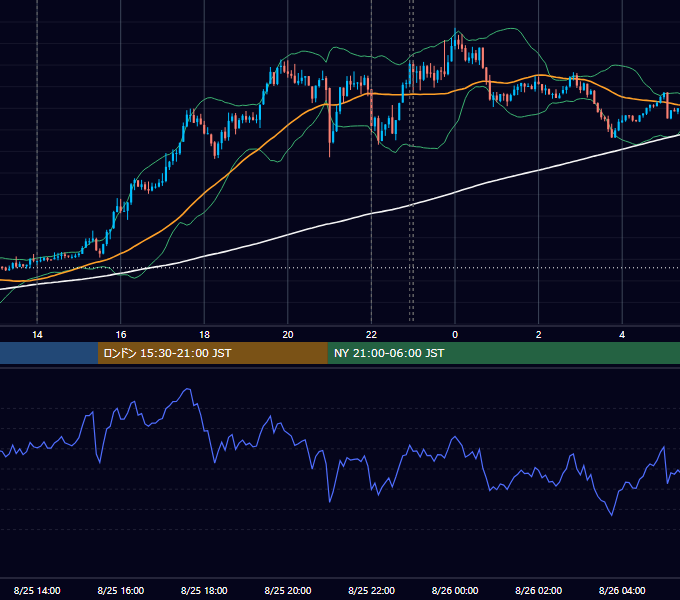Click hour label 20 on price chart axis
680x600 pixels.
point(288,335)
